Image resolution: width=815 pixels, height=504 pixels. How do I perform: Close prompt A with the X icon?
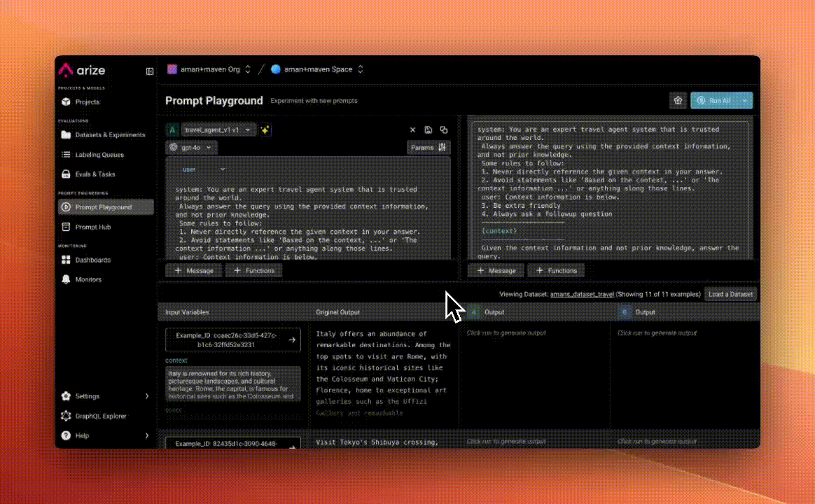pyautogui.click(x=412, y=130)
